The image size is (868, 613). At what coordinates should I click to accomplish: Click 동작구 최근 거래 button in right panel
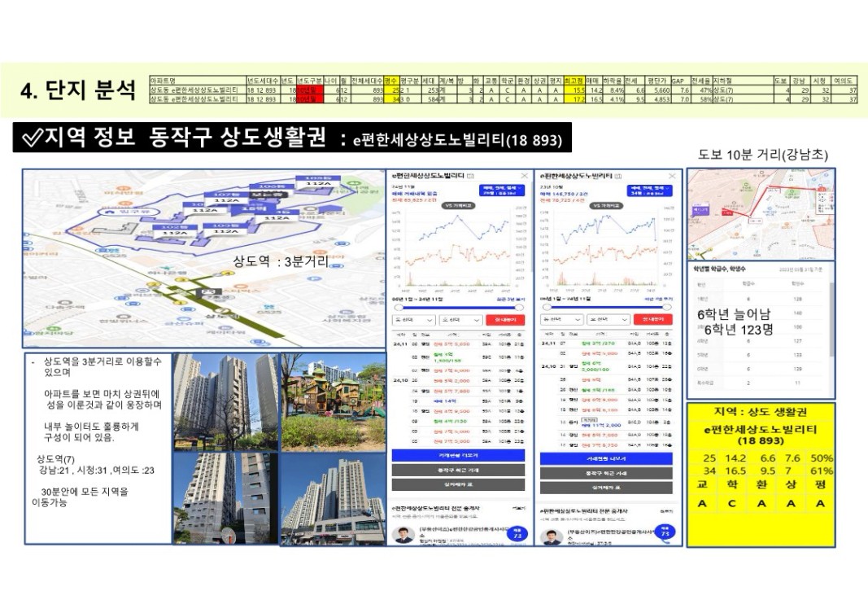tap(606, 474)
